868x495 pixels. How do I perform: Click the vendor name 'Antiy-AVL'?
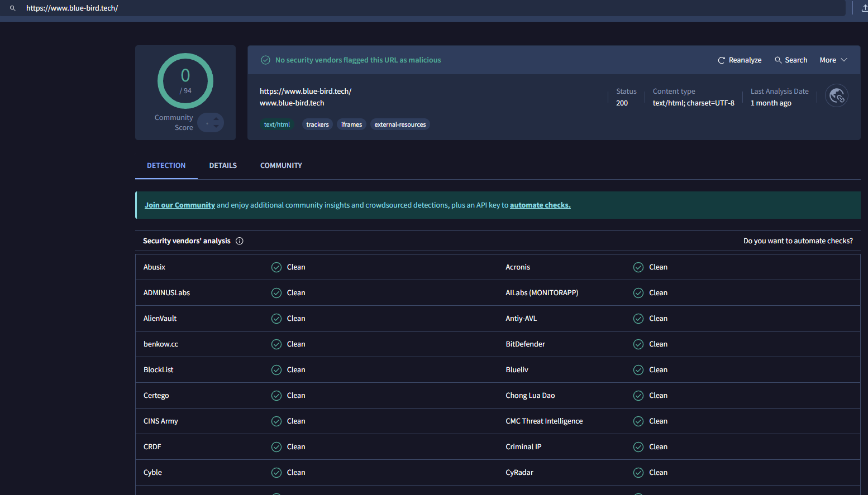[x=521, y=319]
